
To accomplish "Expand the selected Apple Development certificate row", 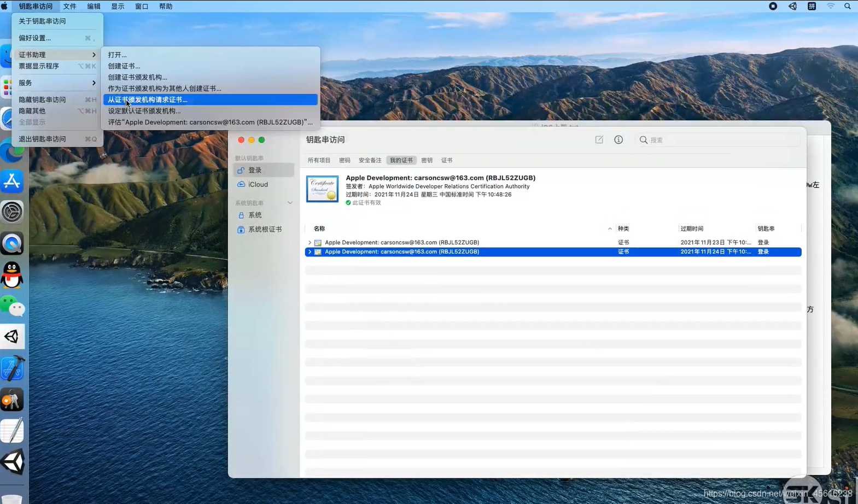I will pyautogui.click(x=310, y=251).
